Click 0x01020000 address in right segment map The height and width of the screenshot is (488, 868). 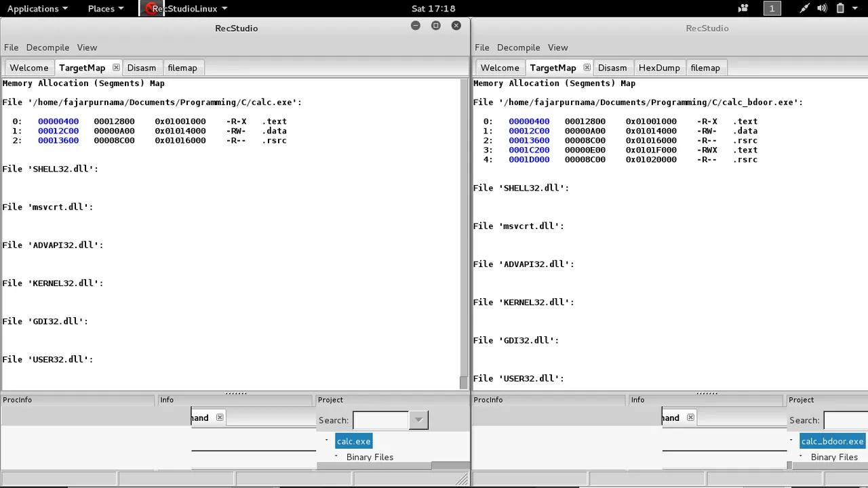click(x=651, y=159)
